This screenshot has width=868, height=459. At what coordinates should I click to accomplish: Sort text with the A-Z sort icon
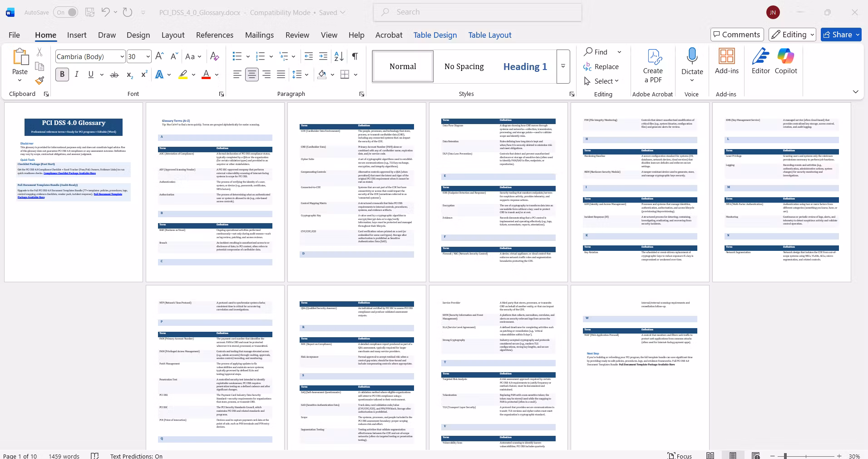tap(339, 56)
